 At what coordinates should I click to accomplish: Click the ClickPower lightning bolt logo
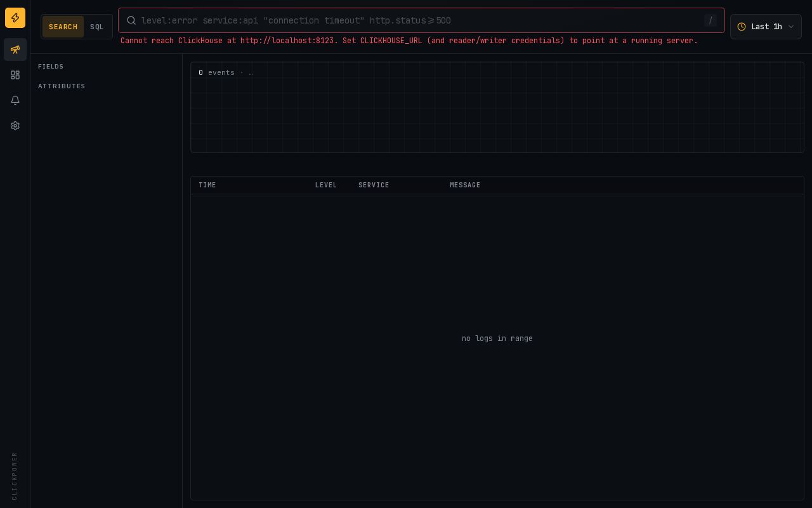click(x=15, y=18)
